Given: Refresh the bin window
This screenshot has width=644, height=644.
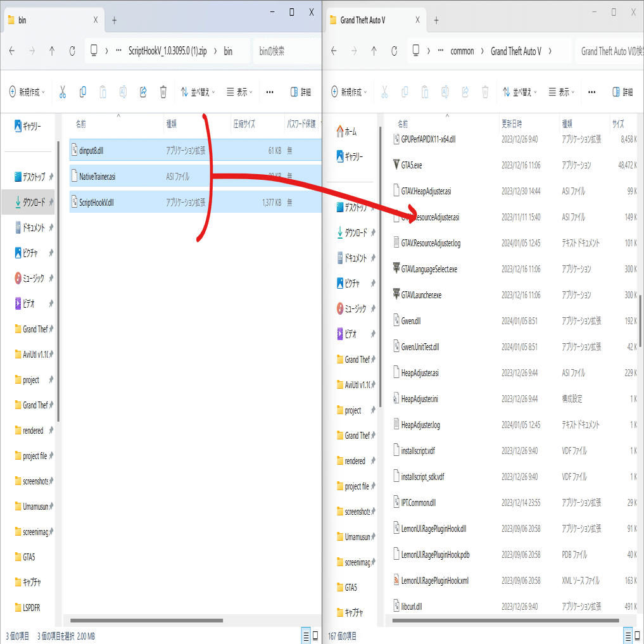Looking at the screenshot, I should 72,51.
